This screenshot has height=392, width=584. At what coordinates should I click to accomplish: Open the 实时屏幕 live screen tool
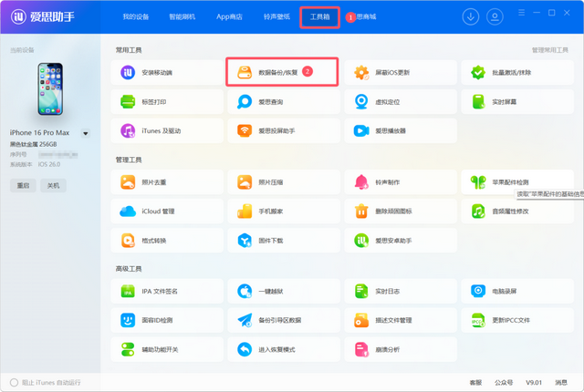point(517,101)
